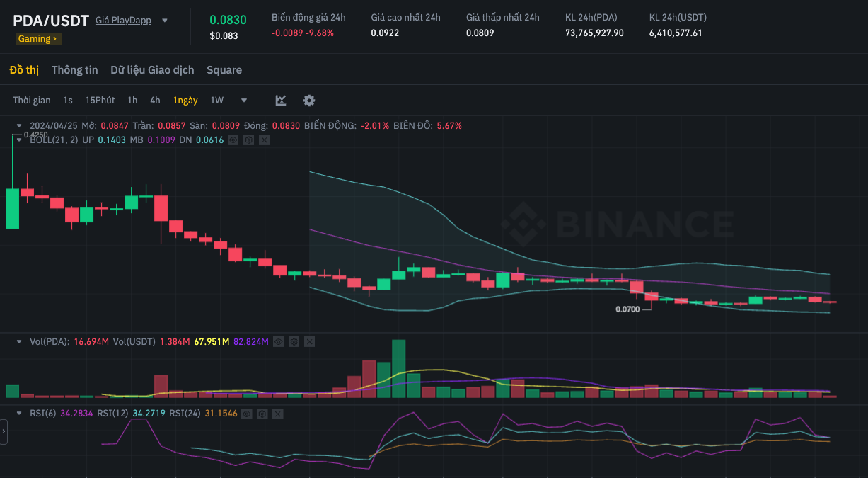The image size is (868, 478).
Task: Remove the BOLL indicator with X
Action: [264, 140]
